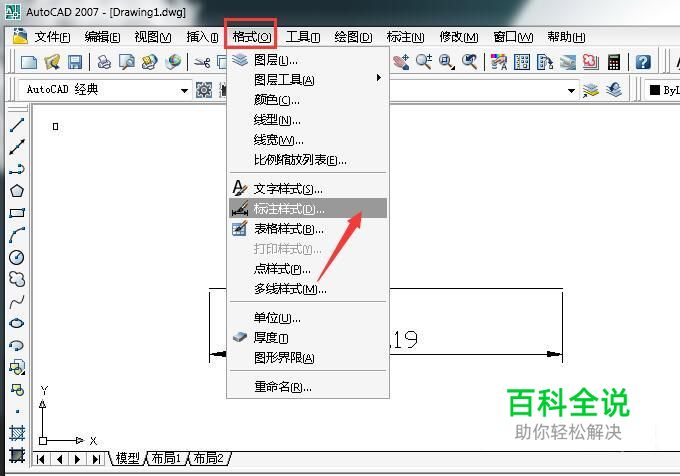Image resolution: width=680 pixels, height=476 pixels.
Task: Open the 编辑(E) menu
Action: point(102,37)
